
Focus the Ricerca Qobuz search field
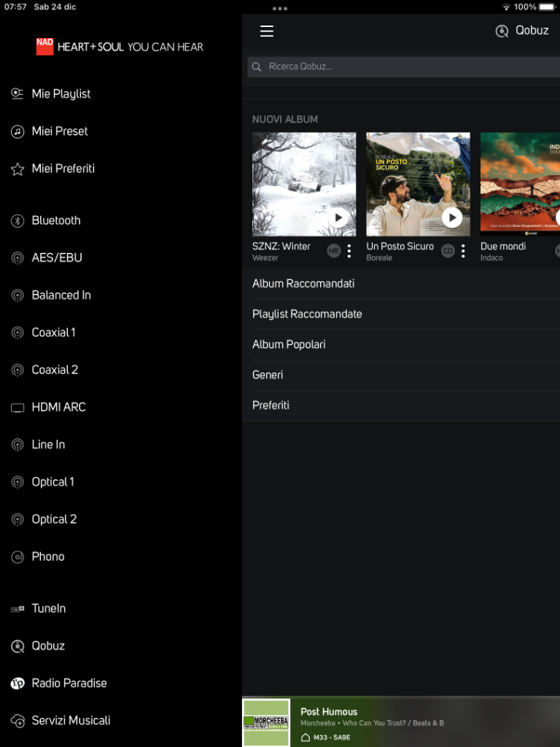[403, 66]
